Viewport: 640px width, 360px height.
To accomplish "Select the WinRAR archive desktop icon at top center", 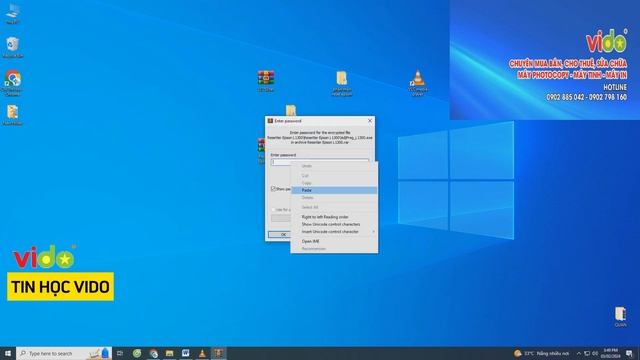I will [266, 80].
